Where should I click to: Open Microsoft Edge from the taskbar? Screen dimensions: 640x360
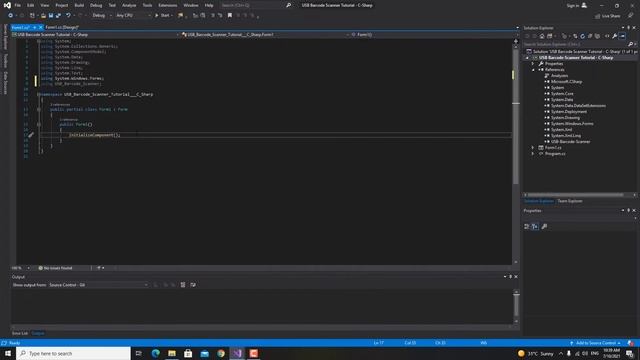pyautogui.click(x=156, y=353)
